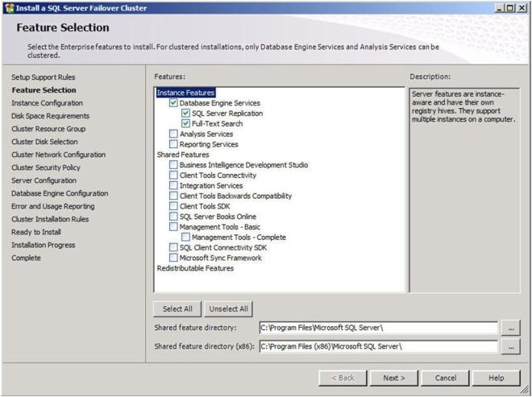Uncheck Database Engine Services checkbox
The width and height of the screenshot is (532, 397).
pyautogui.click(x=174, y=103)
